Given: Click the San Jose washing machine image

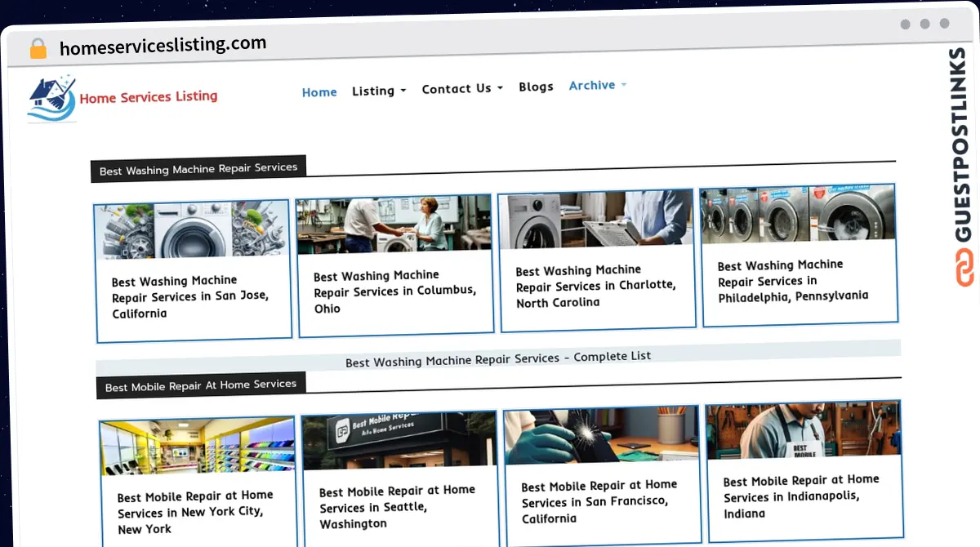Looking at the screenshot, I should coord(191,230).
